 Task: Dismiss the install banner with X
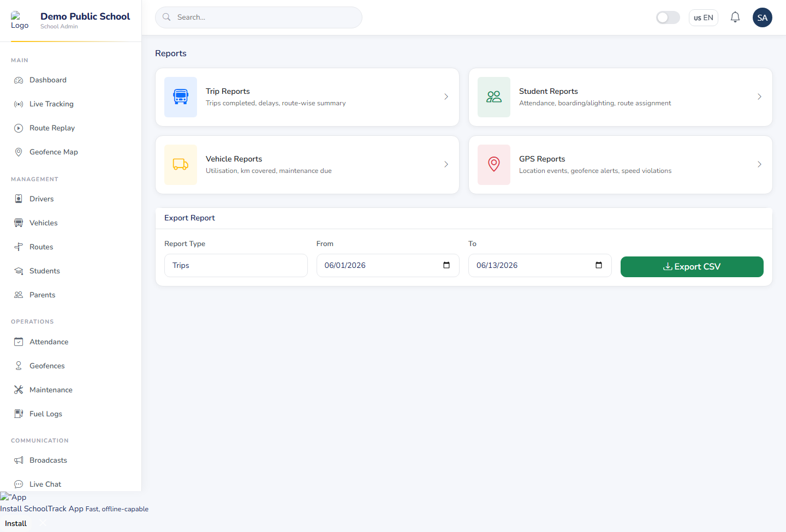43,524
